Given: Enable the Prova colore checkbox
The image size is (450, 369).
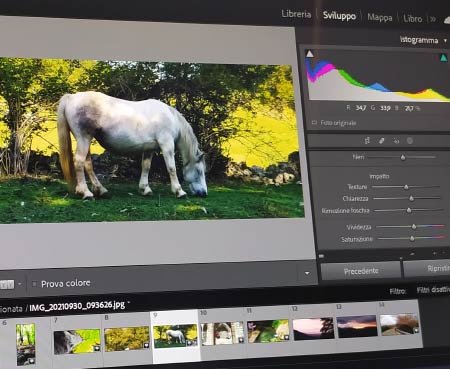Looking at the screenshot, I should tap(34, 284).
